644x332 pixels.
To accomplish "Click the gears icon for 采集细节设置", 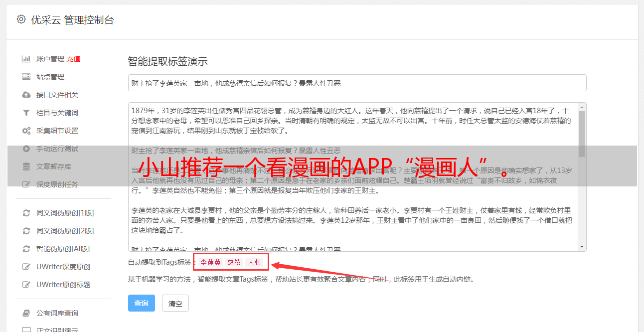I will pos(26,131).
